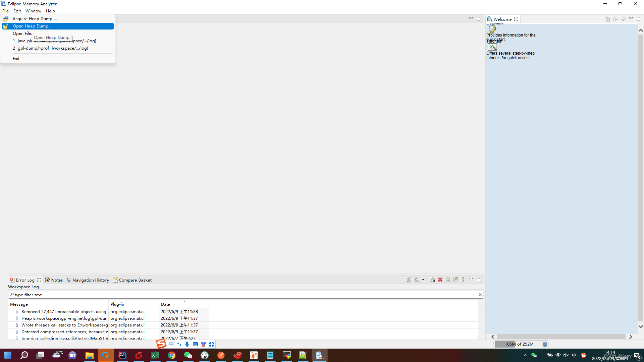Click the Export Log icon in the Error Log toolbar
This screenshot has height=362, width=644.
[409, 280]
